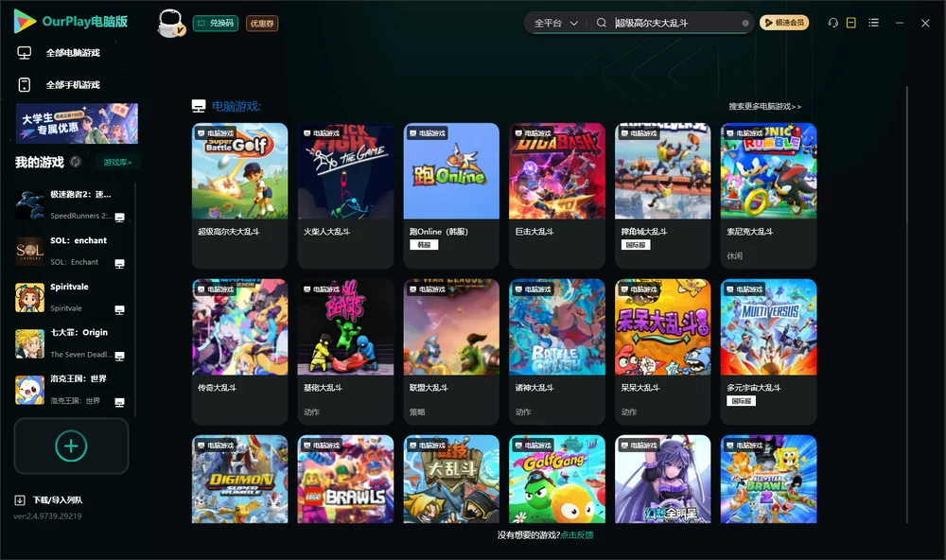
Task: Expand the 游戏库> library link
Action: tap(117, 163)
